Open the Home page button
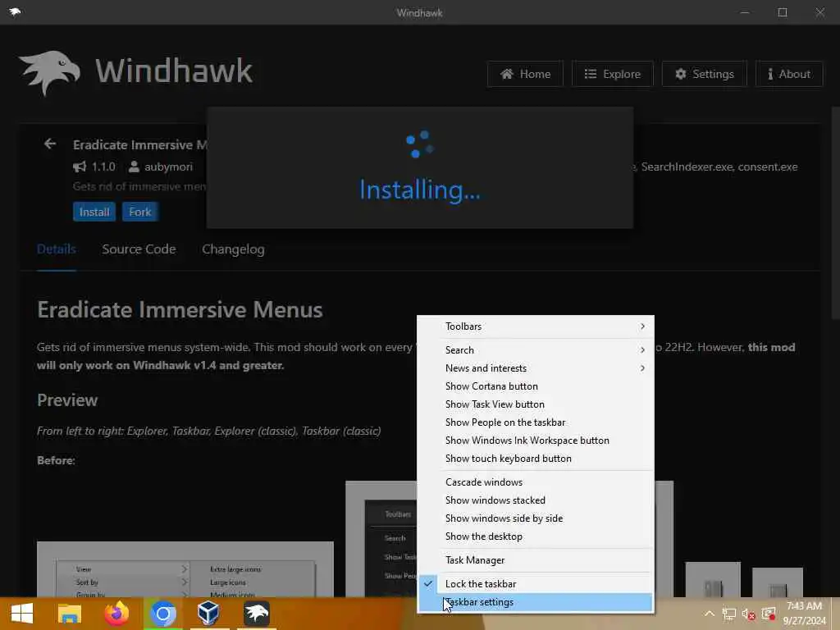This screenshot has width=840, height=630. click(525, 74)
